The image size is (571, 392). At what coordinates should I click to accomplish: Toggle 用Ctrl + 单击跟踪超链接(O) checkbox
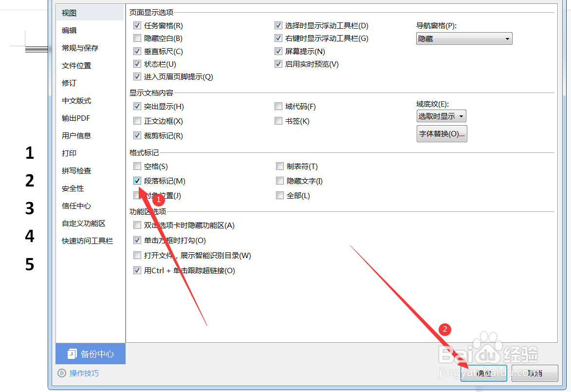coord(137,270)
